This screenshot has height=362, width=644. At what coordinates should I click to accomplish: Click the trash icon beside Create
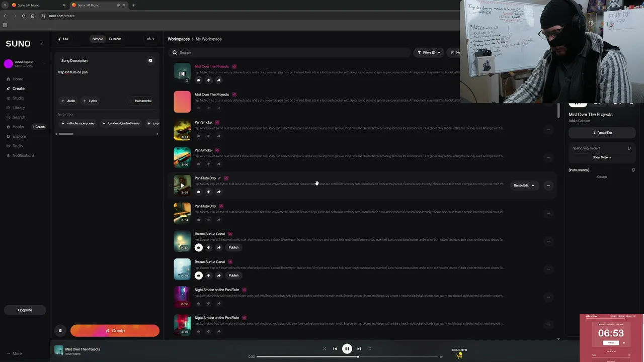(60, 331)
